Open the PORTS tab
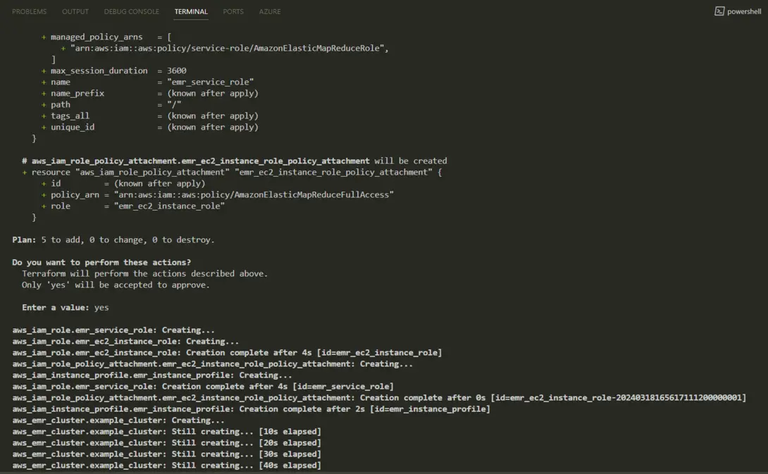 233,11
